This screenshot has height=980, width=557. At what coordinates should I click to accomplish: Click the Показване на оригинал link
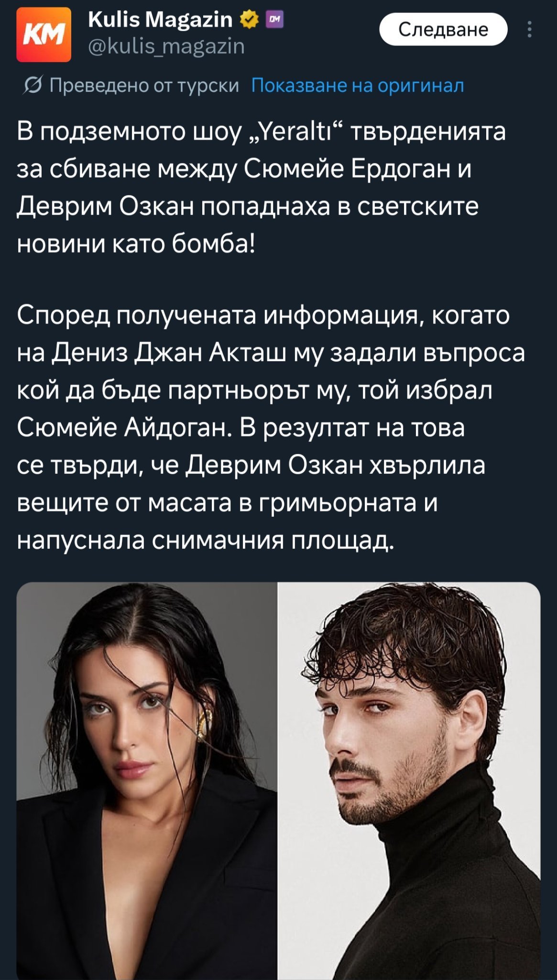click(x=358, y=86)
